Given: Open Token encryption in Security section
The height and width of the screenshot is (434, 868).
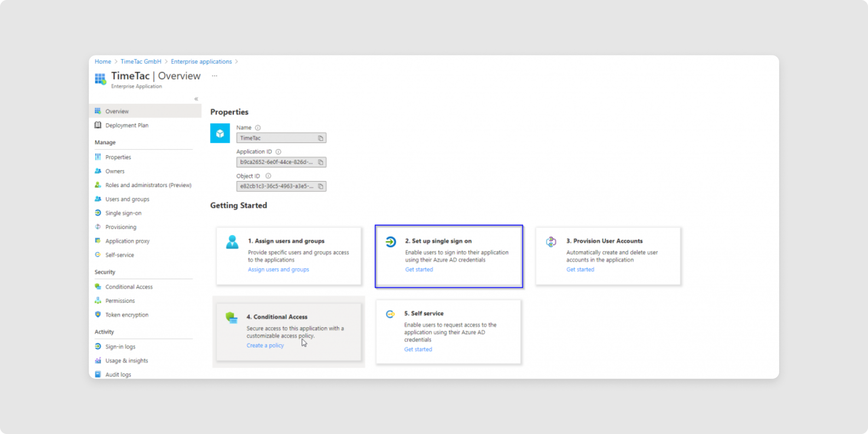Looking at the screenshot, I should pos(127,315).
